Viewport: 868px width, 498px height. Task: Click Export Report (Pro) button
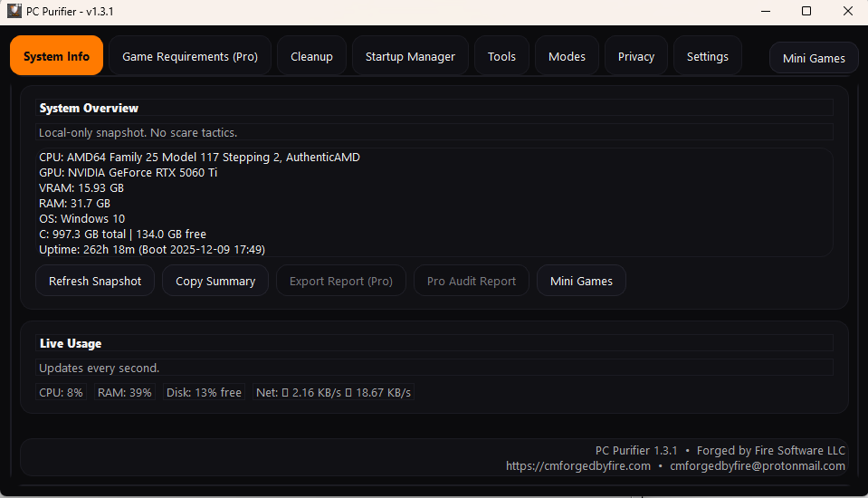341,281
